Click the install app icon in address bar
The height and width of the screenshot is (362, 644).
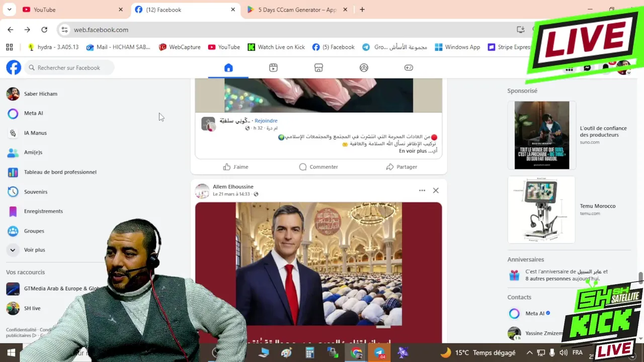(521, 30)
